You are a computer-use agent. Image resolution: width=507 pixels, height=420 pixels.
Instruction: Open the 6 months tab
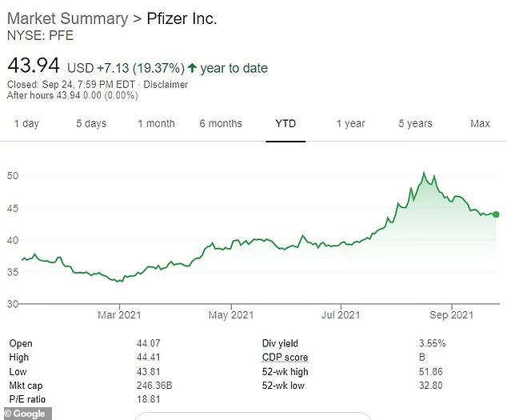click(x=221, y=123)
